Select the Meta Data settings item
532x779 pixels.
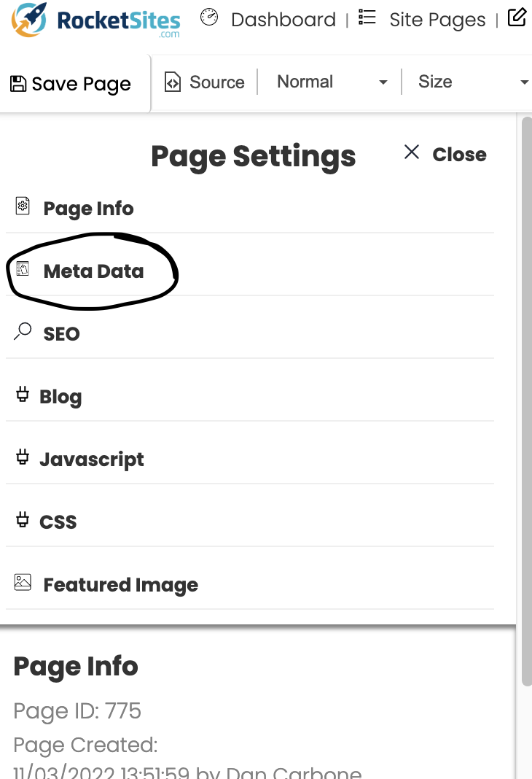click(93, 271)
